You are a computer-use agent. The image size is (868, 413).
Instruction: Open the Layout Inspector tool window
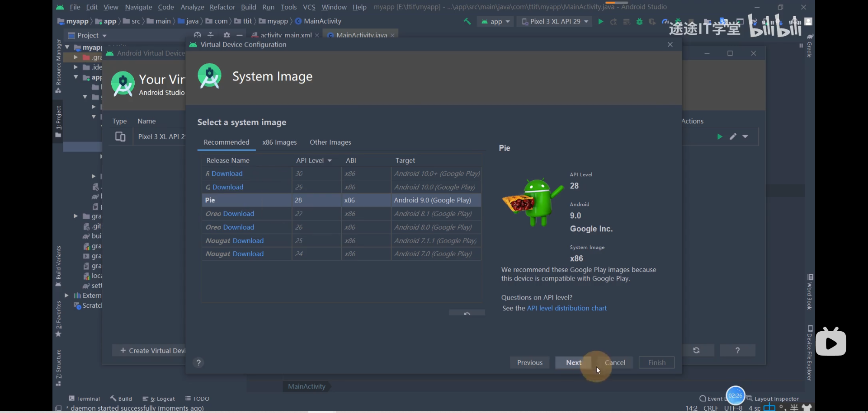tap(773, 399)
